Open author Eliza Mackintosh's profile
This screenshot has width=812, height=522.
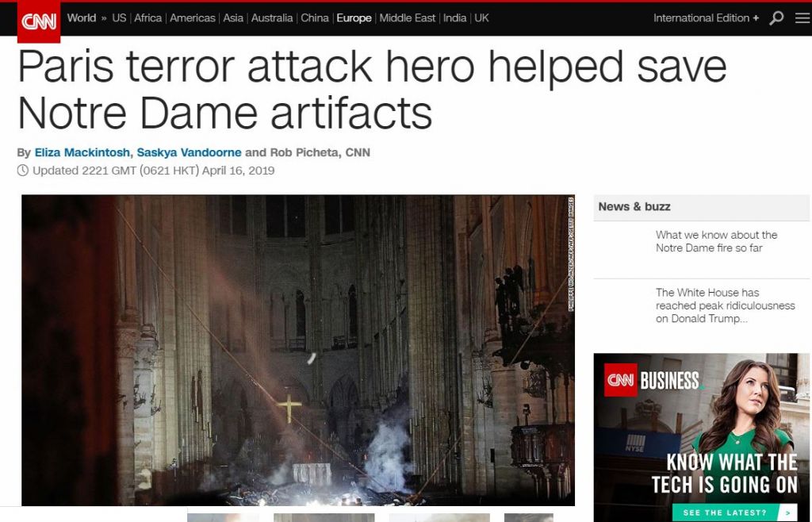(82, 153)
